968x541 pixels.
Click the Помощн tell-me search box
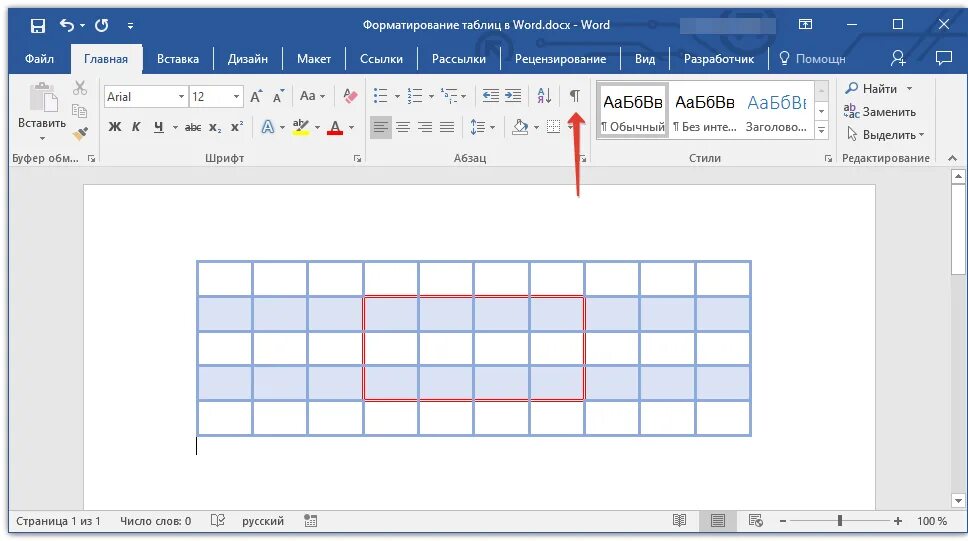812,59
